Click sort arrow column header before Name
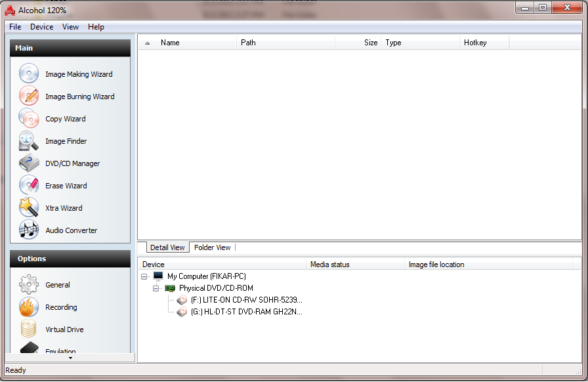The height and width of the screenshot is (382, 588). tap(148, 43)
